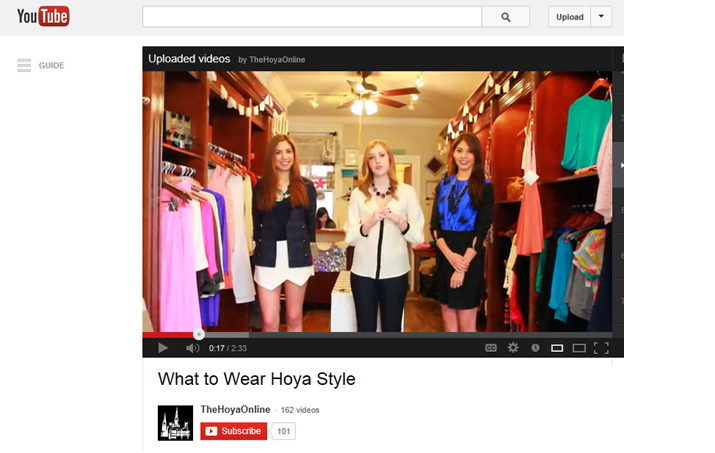Click the What to Wear Hoya Style title
The image size is (715, 453).
coord(256,379)
